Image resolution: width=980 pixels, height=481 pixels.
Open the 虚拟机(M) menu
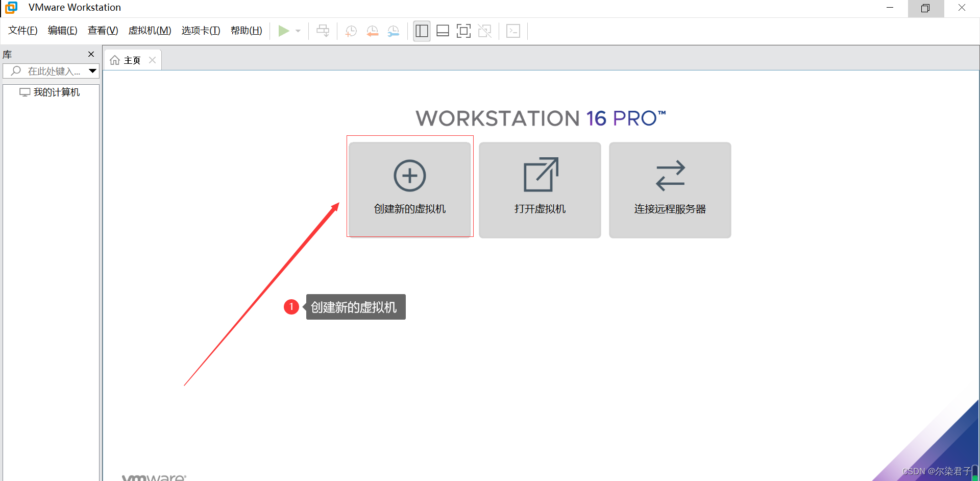tap(150, 31)
